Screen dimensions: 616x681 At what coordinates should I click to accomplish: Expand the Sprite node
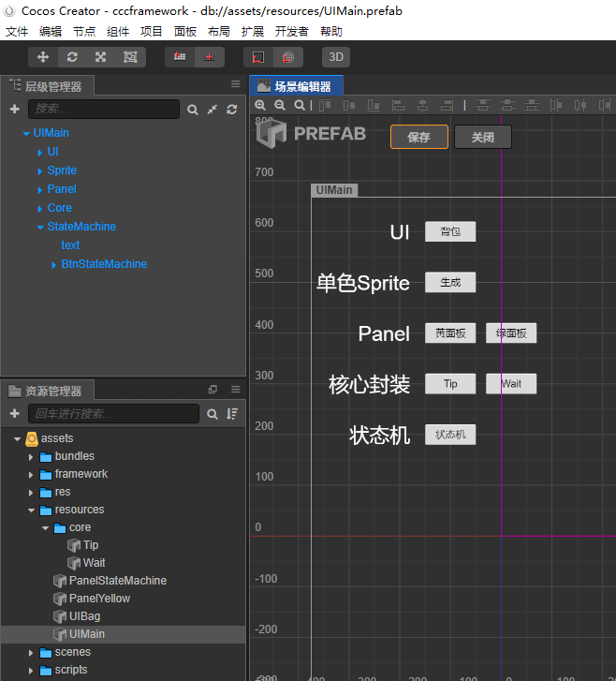pos(40,171)
